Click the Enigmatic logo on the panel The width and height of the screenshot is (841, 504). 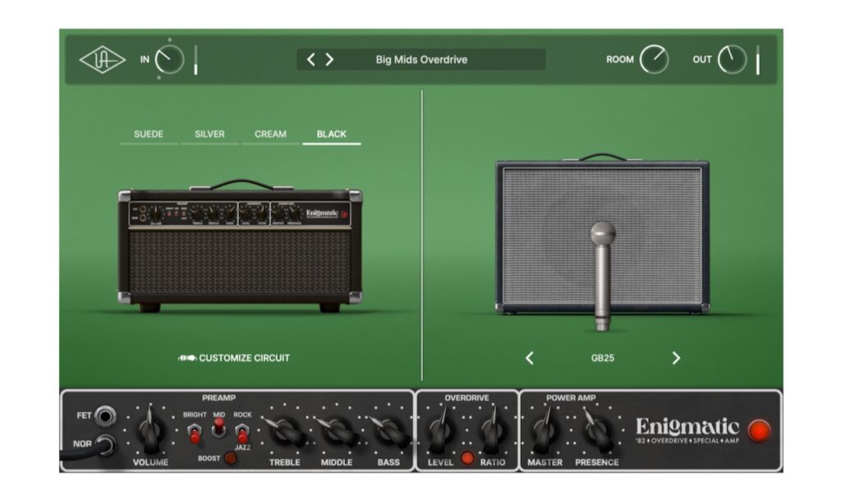click(x=687, y=430)
